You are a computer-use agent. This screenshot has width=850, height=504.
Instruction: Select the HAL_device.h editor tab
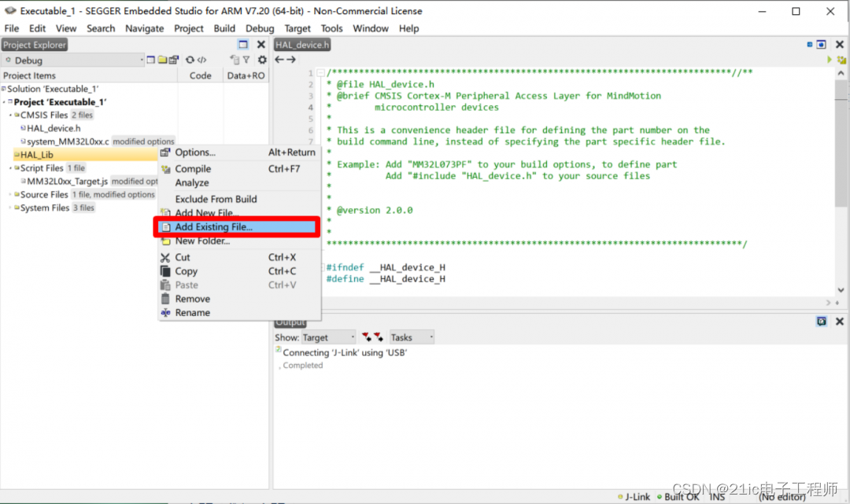click(301, 45)
